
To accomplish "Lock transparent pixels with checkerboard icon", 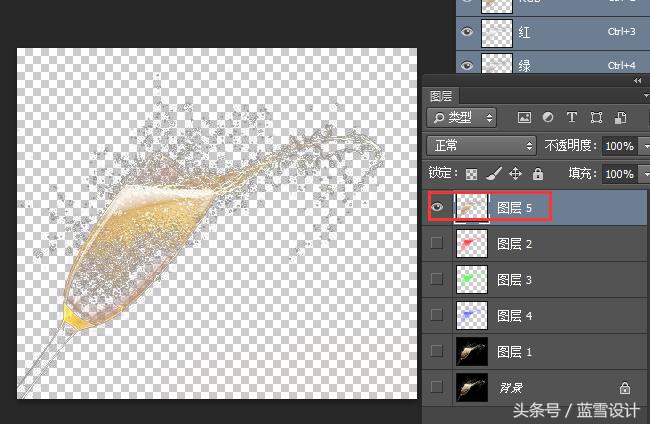I will 471,174.
